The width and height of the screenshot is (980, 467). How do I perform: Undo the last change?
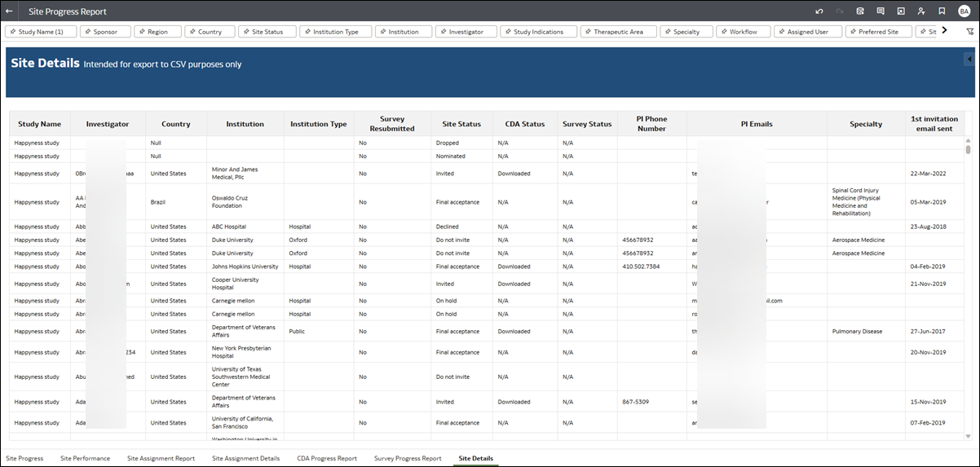coord(819,11)
